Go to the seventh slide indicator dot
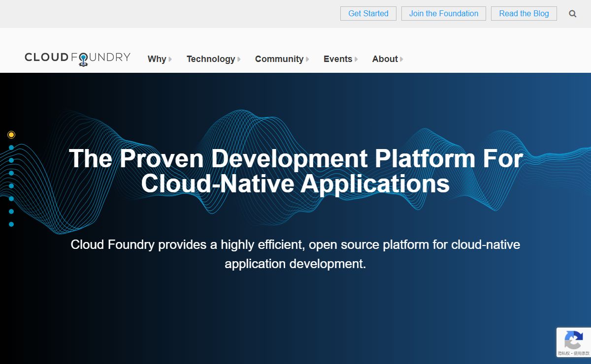This screenshot has width=591, height=364. tap(11, 212)
